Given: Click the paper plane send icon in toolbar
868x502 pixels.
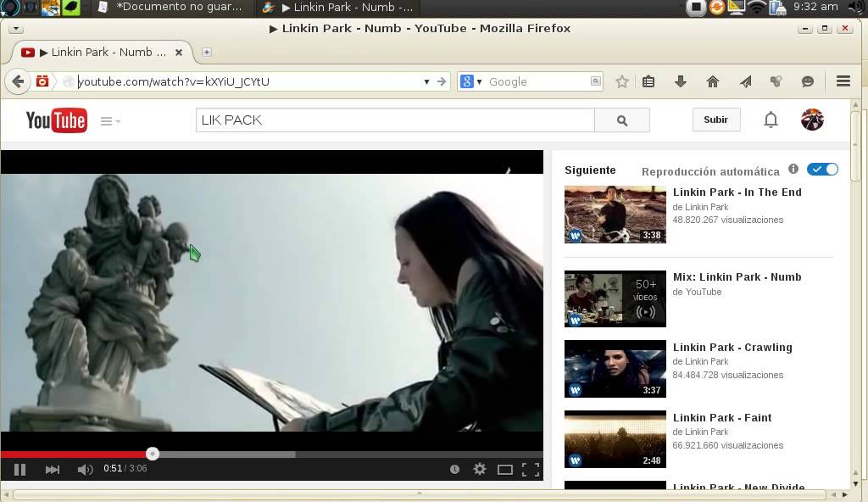Looking at the screenshot, I should coord(745,82).
